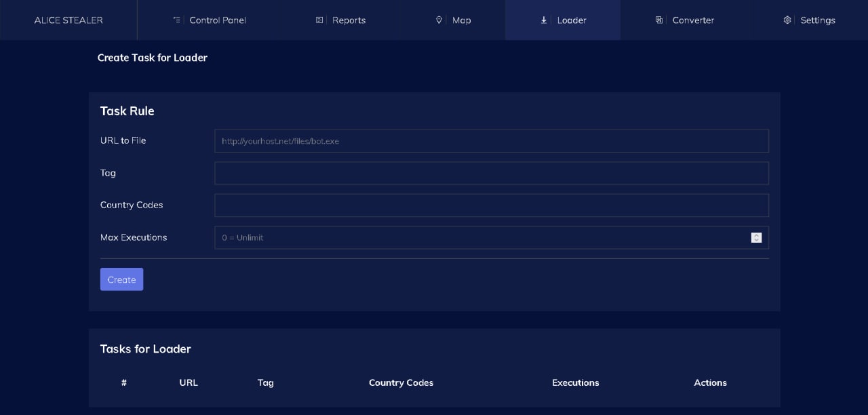Image resolution: width=868 pixels, height=415 pixels.
Task: Select the Loader tab
Action: tap(563, 20)
